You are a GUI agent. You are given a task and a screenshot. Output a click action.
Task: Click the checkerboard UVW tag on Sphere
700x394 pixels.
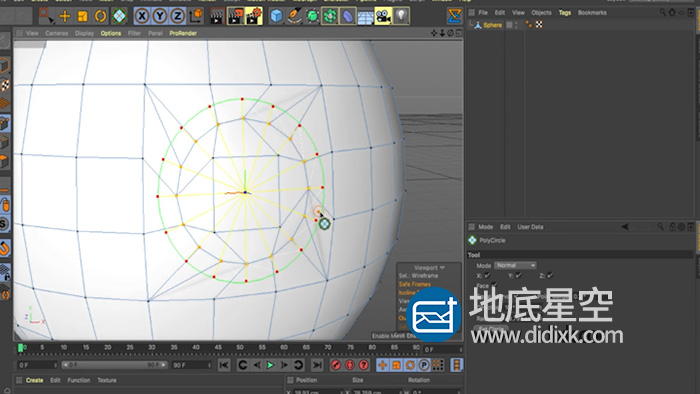(x=539, y=25)
